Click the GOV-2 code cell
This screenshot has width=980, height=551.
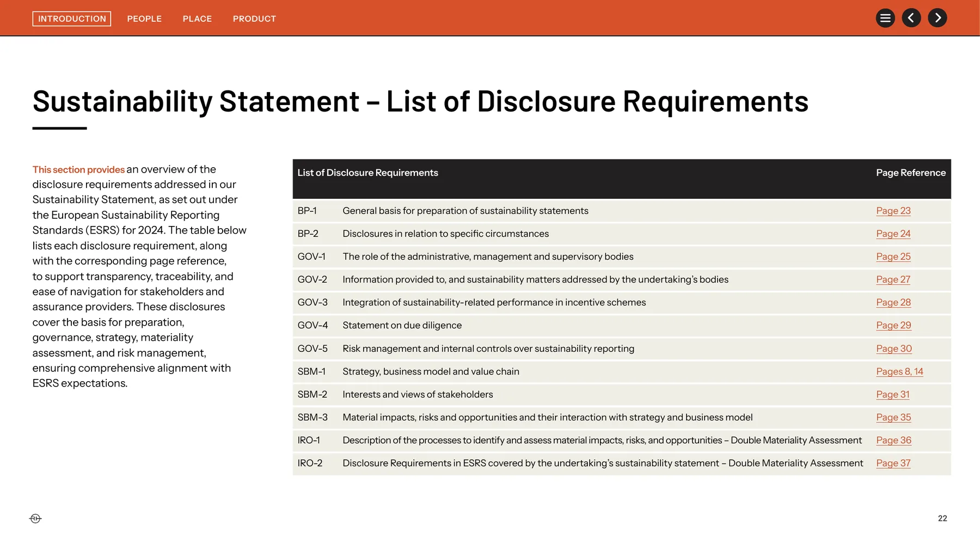tap(313, 279)
